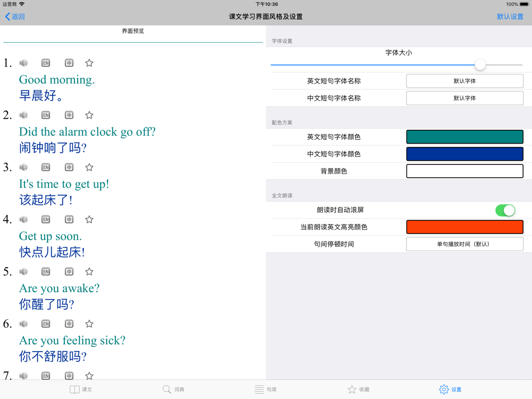
Task: Switch to the 句库 tab
Action: (x=265, y=389)
